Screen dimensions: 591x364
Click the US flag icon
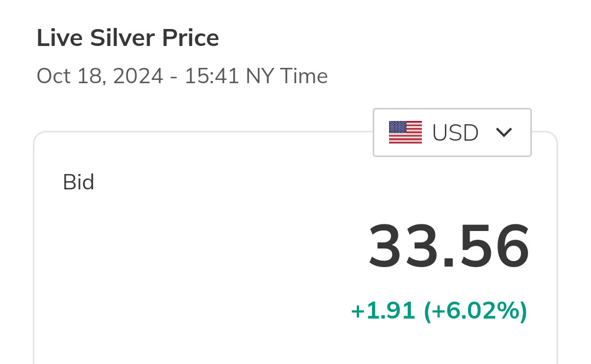coord(405,132)
